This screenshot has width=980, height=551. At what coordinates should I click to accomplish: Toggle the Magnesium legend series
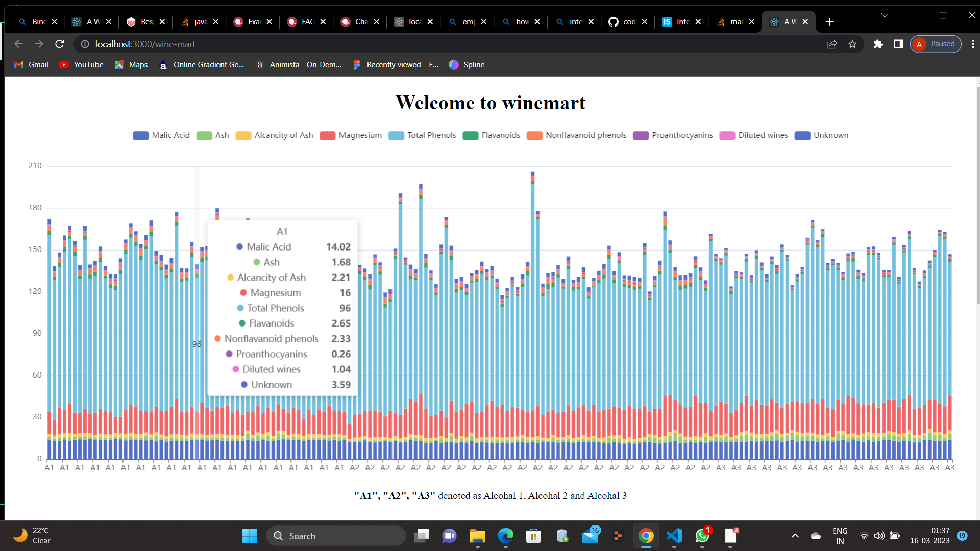351,135
